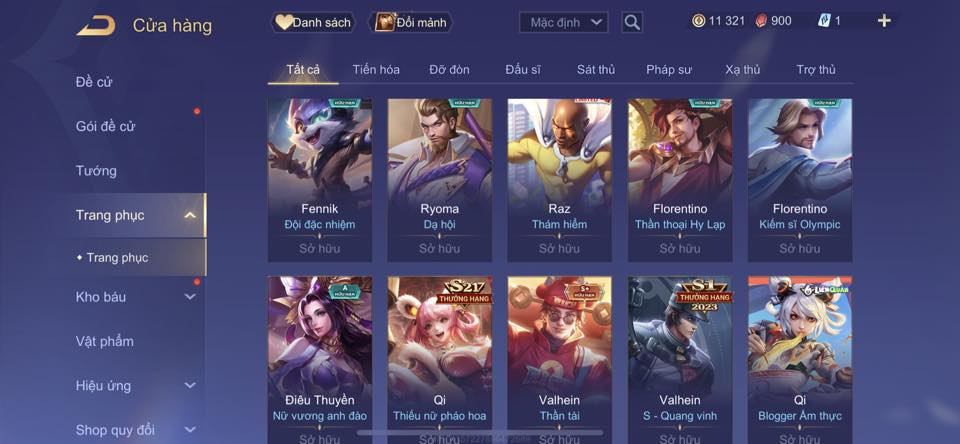Switch to the Sát thủ tab
This screenshot has width=960, height=444.
tap(596, 70)
